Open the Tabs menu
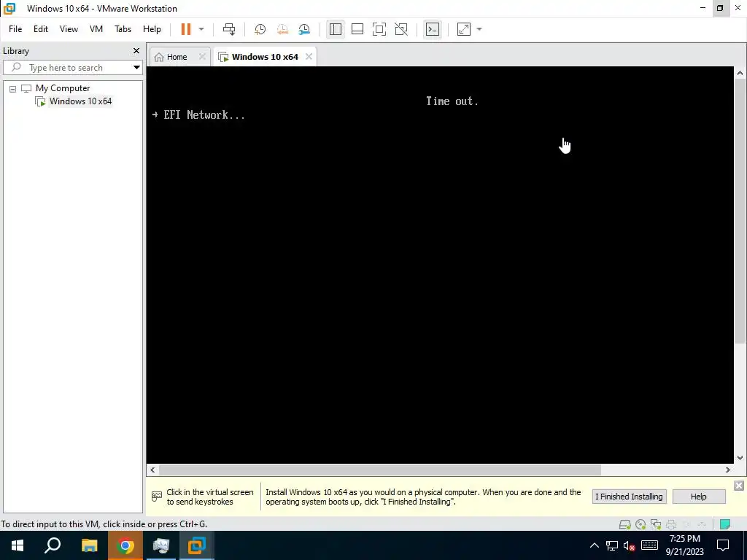Viewport: 747px width, 560px height. 123,29
